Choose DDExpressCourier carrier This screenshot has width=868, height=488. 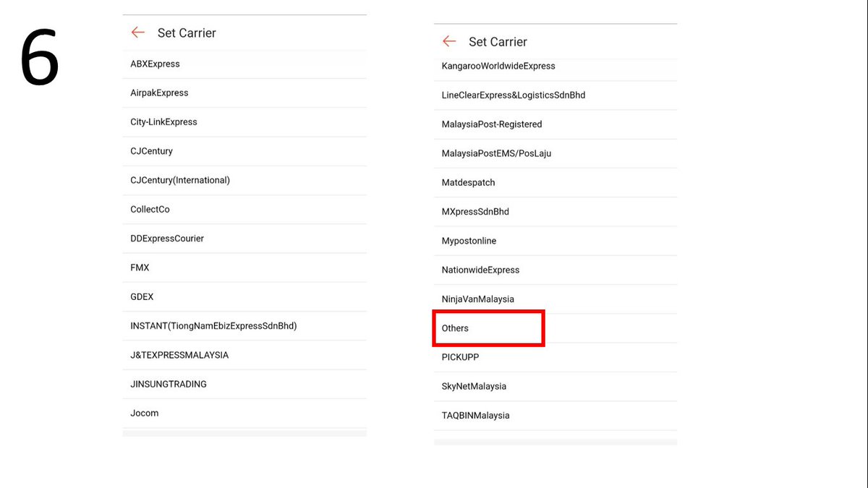click(244, 239)
